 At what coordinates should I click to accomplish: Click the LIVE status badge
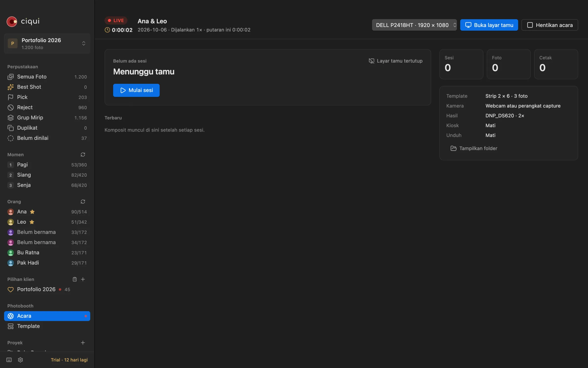pyautogui.click(x=116, y=21)
